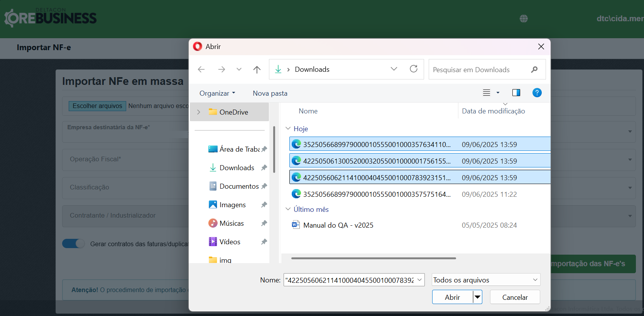Select the Manual do QA - v2025 file

(x=338, y=225)
